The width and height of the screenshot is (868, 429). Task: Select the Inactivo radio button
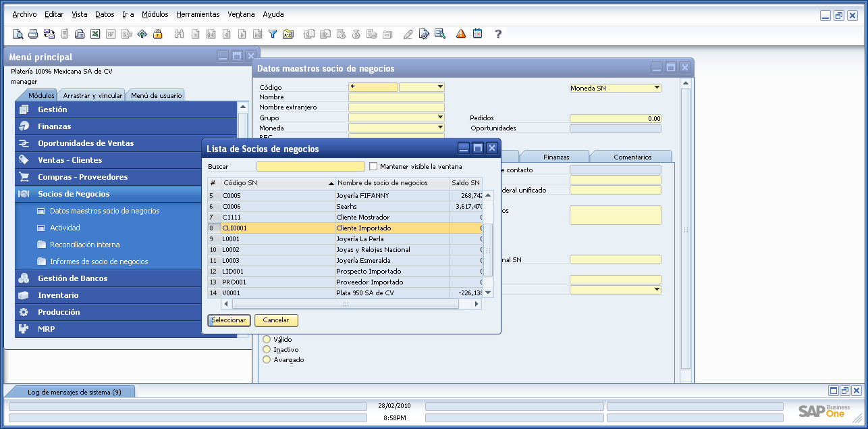(x=267, y=349)
